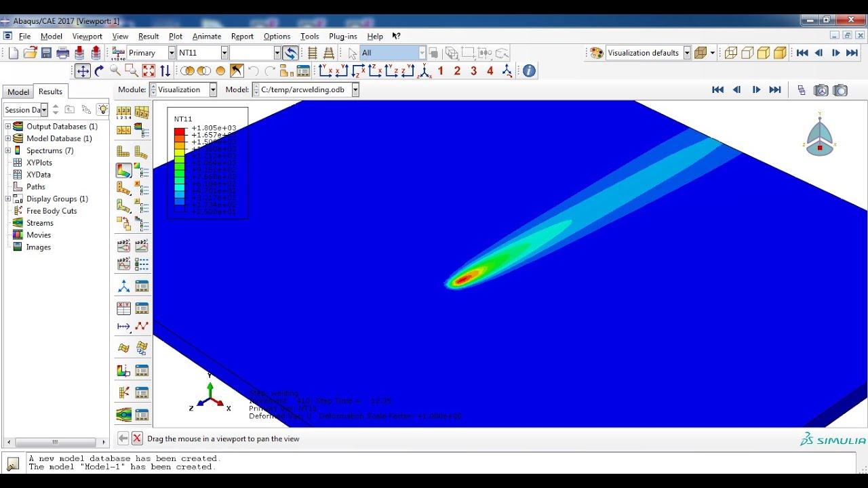Apply custom view number 3
Image resolution: width=868 pixels, height=488 pixels.
pos(473,70)
